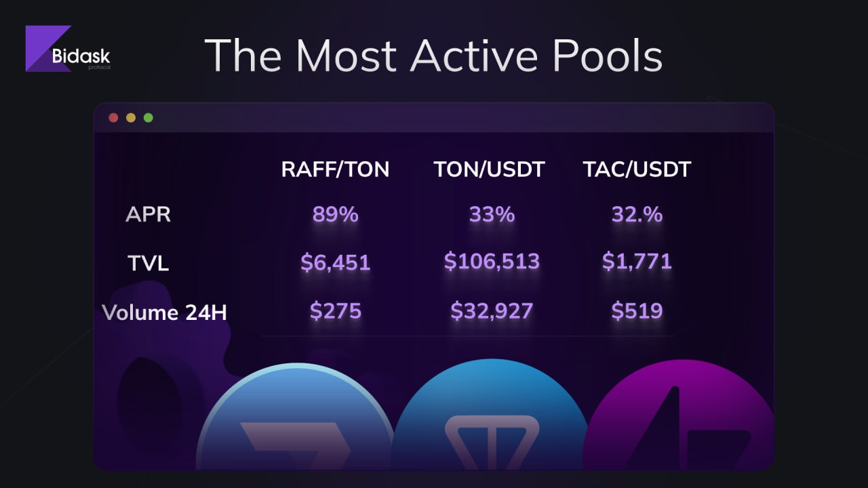Image resolution: width=868 pixels, height=488 pixels.
Task: Click the $1,771 TVL for TAC/USDT
Action: pos(637,261)
